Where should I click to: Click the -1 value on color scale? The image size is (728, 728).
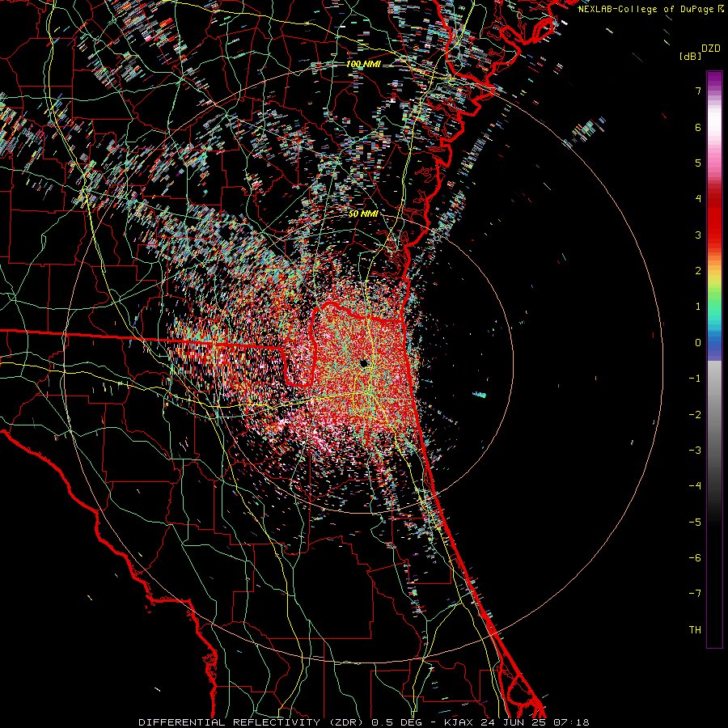695,379
